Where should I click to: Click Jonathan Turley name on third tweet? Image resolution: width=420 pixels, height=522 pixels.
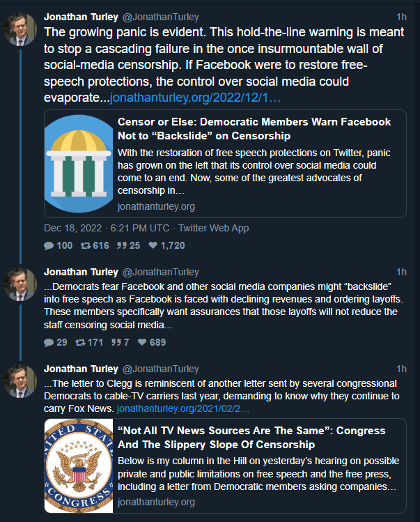(x=81, y=369)
